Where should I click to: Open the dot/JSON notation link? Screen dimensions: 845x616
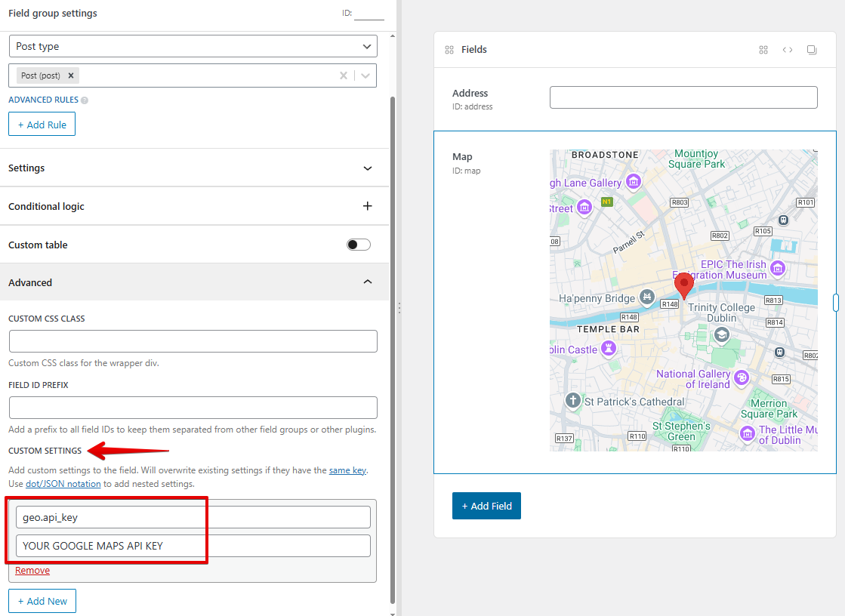(63, 483)
